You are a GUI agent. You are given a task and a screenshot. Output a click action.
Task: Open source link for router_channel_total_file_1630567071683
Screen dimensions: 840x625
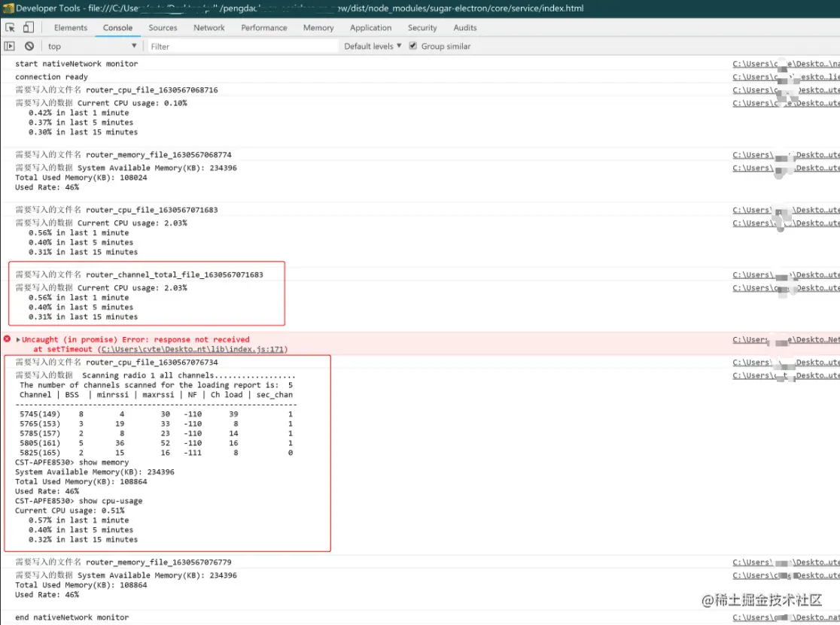click(786, 275)
